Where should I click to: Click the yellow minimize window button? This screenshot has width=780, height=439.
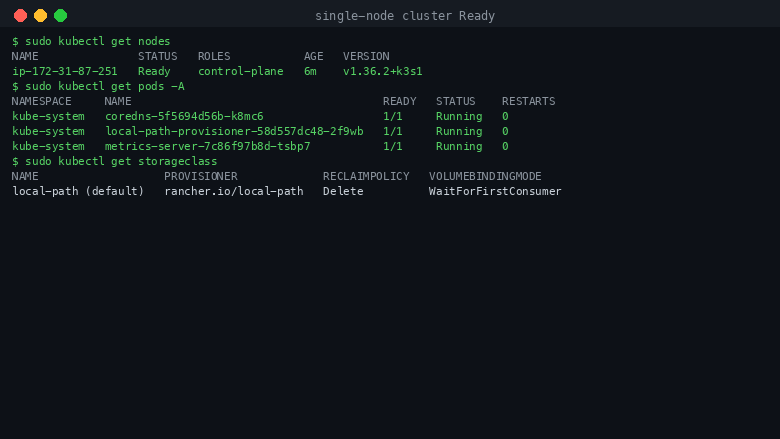40,16
